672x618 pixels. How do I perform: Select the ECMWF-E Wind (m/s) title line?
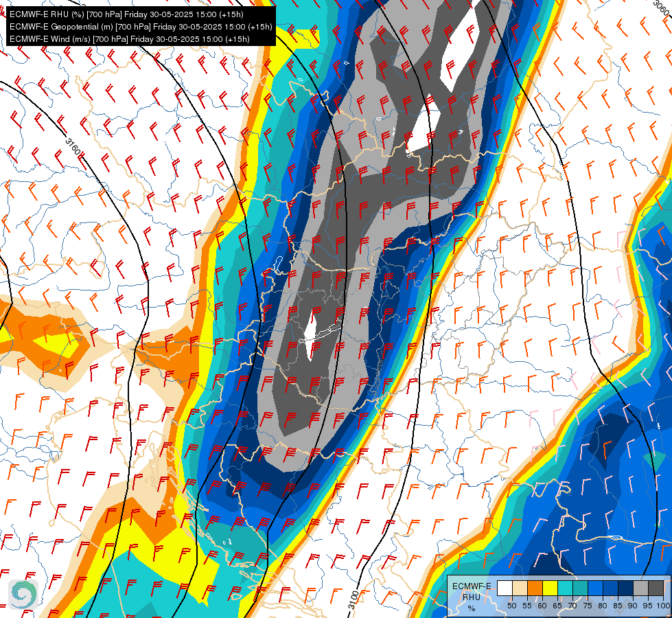click(130, 39)
